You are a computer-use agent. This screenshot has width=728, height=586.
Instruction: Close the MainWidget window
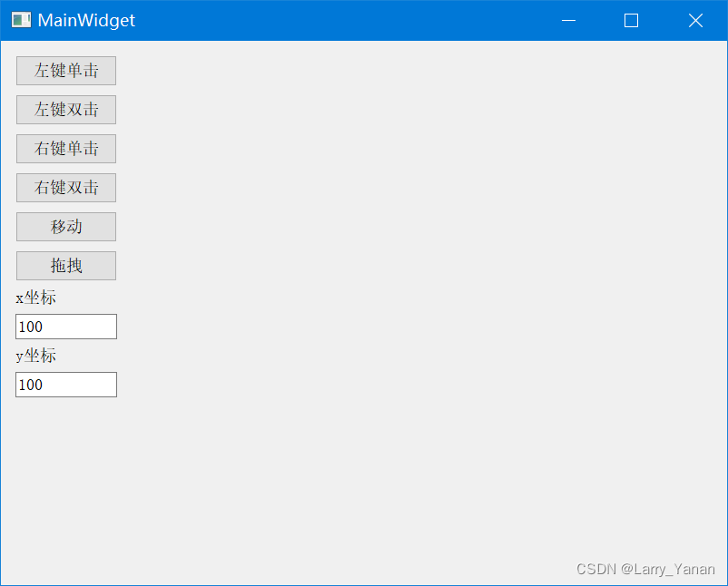click(695, 21)
